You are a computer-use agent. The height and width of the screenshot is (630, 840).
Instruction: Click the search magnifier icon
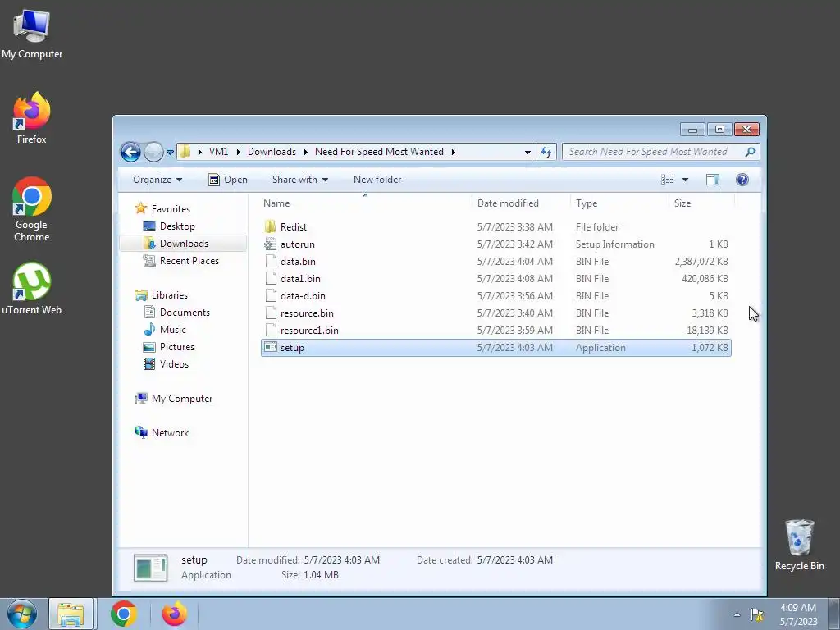point(750,152)
